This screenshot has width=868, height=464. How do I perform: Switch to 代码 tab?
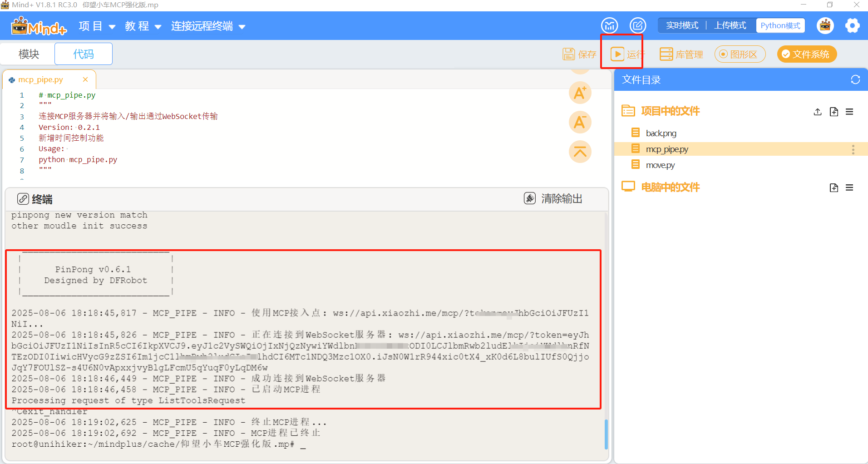point(84,54)
